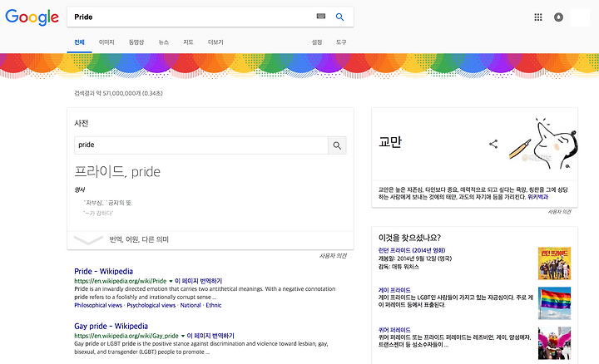Open dropdown arrow next to wiki/Gay_pride URL
The image size is (599, 364).
point(182,336)
